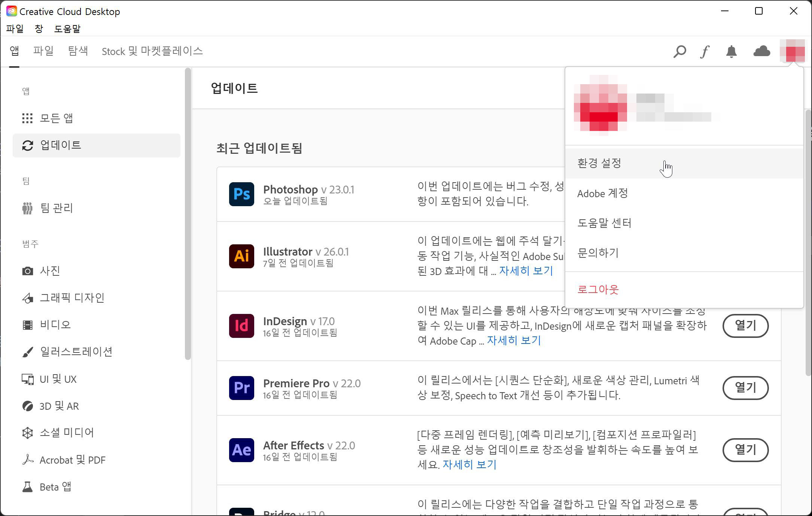Screen dimensions: 812x516
Task: Select 비디오 category label
Action: tap(55, 325)
